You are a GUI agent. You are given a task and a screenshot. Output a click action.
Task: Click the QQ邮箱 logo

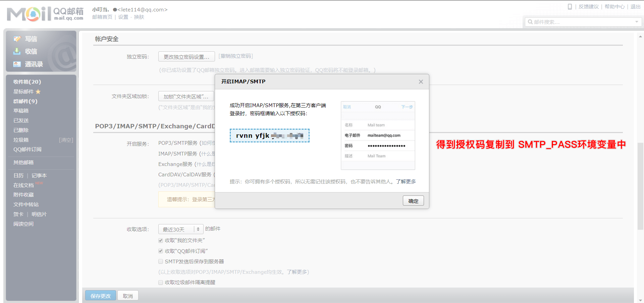[45, 14]
